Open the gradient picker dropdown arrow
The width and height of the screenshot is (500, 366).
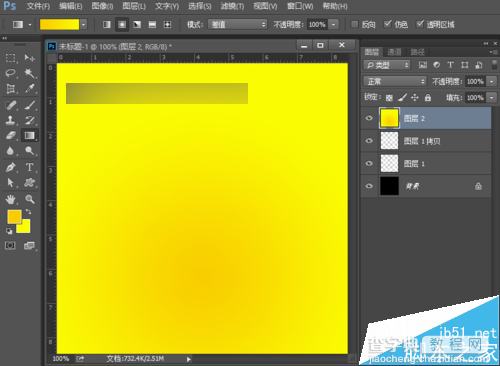[x=83, y=24]
